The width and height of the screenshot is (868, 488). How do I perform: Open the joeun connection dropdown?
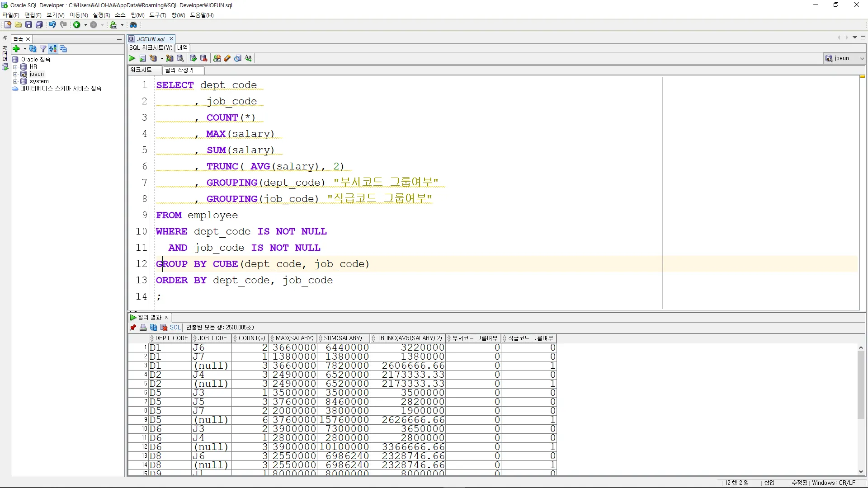point(862,58)
